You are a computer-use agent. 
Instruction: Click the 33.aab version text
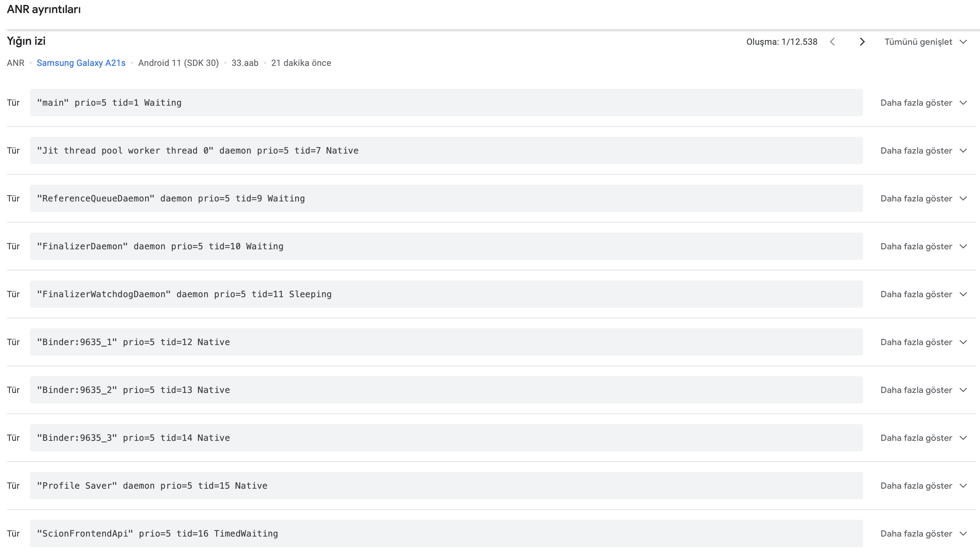[x=245, y=63]
